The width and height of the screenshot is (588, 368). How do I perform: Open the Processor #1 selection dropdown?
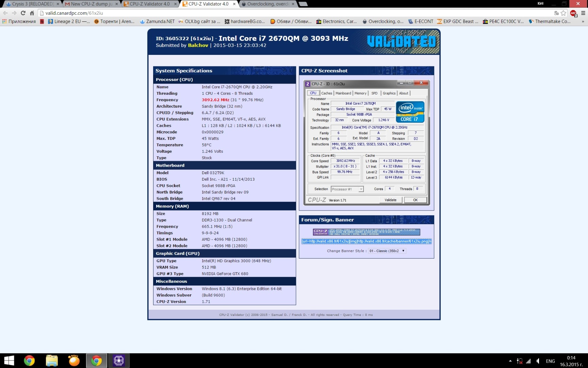click(x=347, y=189)
